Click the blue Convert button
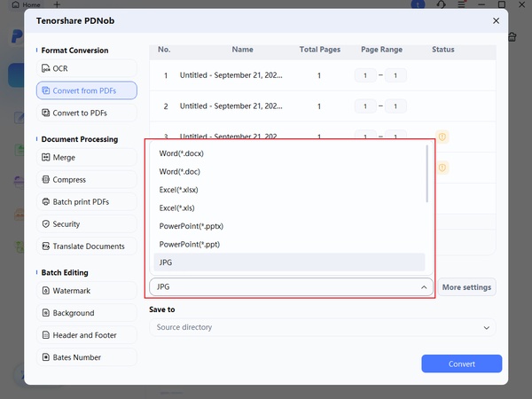 (x=461, y=364)
